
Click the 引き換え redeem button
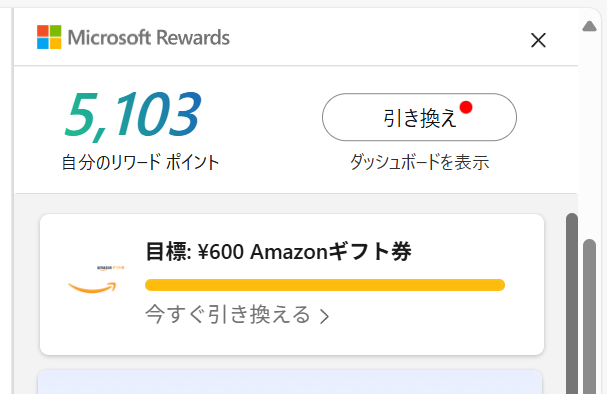419,117
